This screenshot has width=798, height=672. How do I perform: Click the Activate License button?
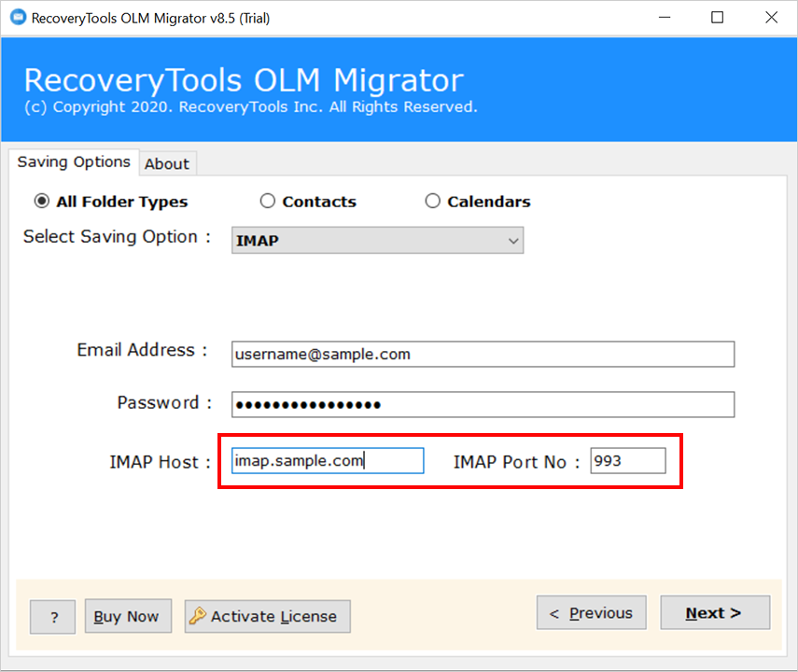click(x=268, y=617)
